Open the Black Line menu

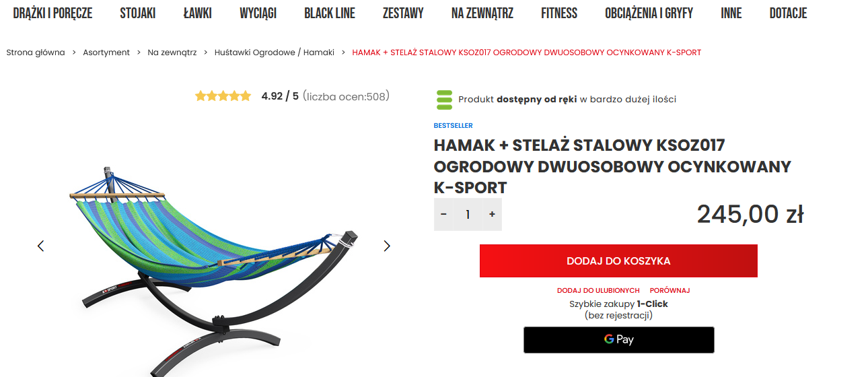tap(330, 13)
